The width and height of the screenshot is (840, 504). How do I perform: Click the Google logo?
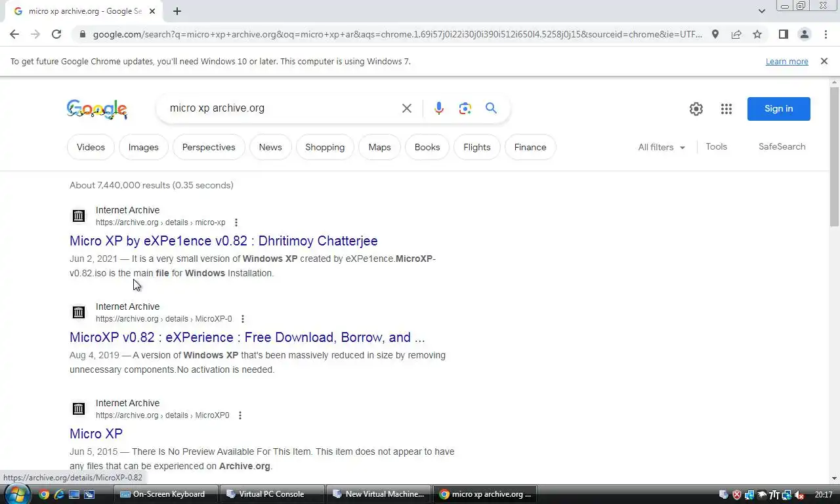(x=97, y=109)
